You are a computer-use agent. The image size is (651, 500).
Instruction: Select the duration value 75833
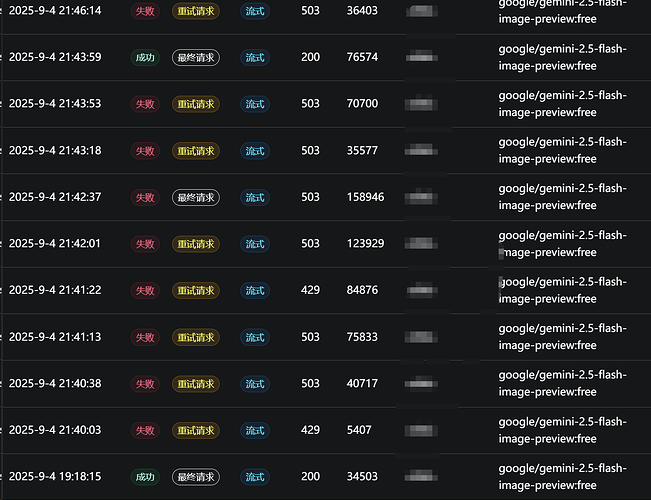(x=362, y=337)
